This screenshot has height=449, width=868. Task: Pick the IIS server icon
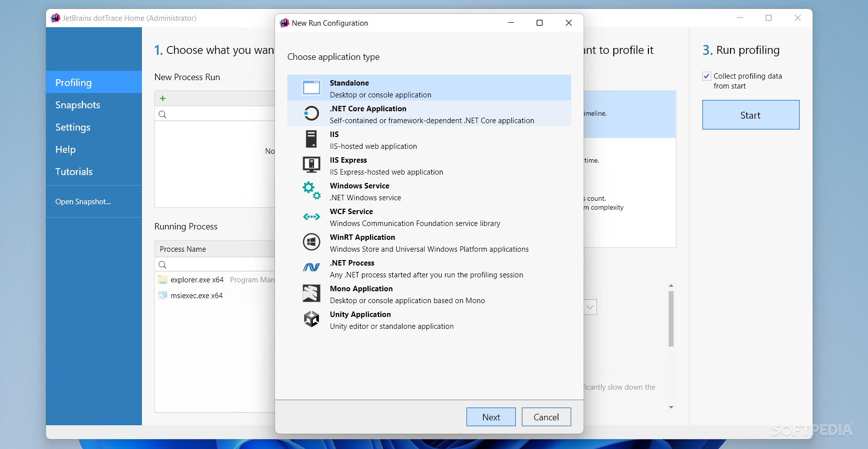(x=311, y=139)
